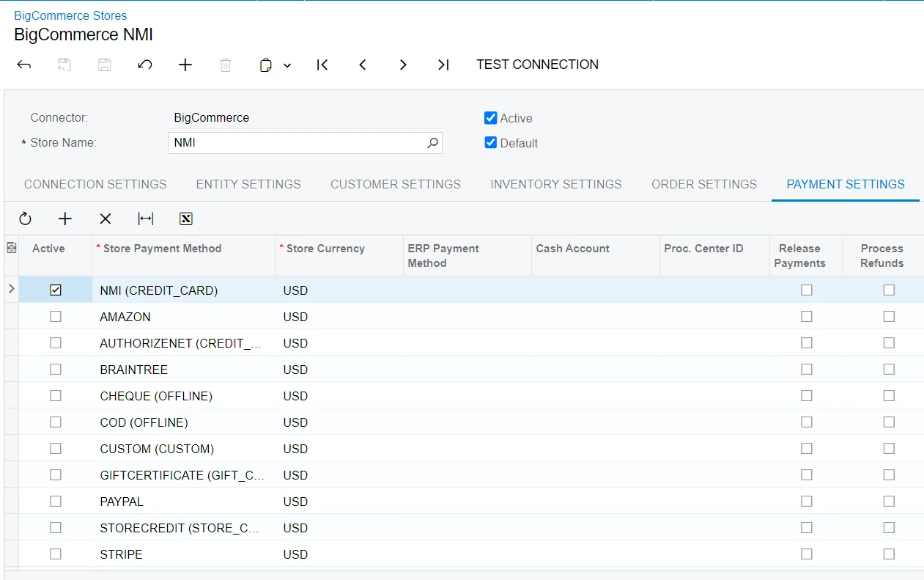Select the AMAZON payment method cell
Viewport: 924px width, 580px height.
coord(184,317)
